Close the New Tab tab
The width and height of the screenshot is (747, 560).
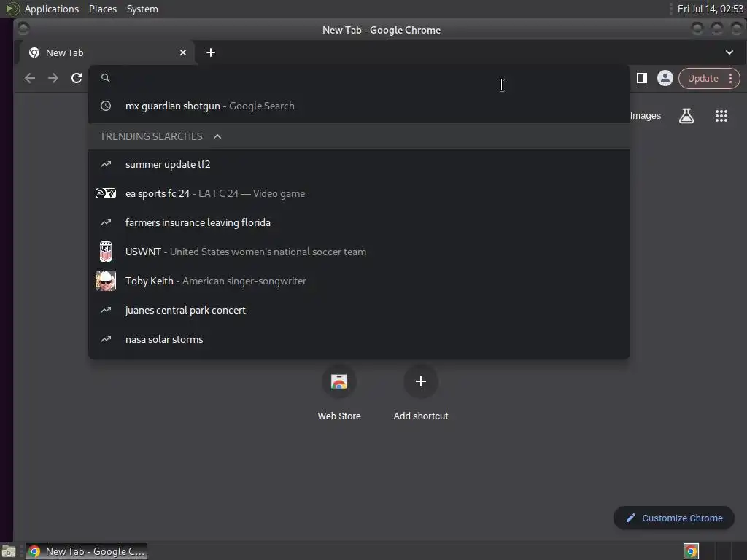coord(183,52)
